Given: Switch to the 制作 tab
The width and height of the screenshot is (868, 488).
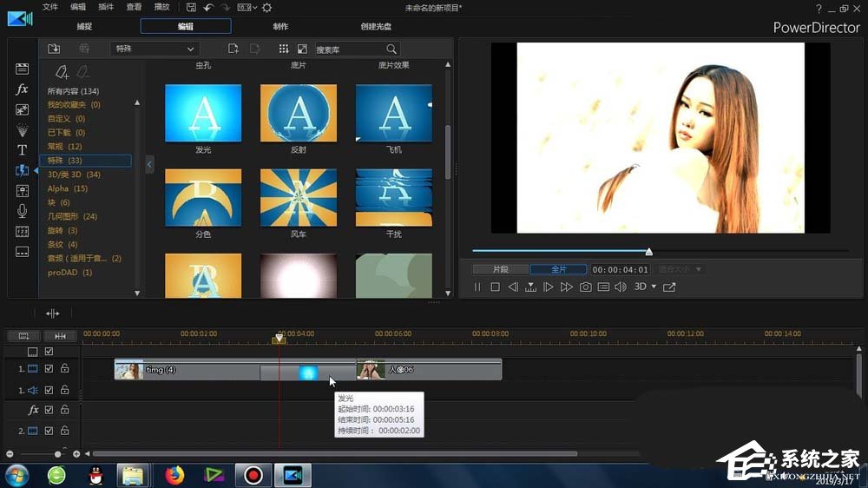Looking at the screenshot, I should (x=280, y=26).
